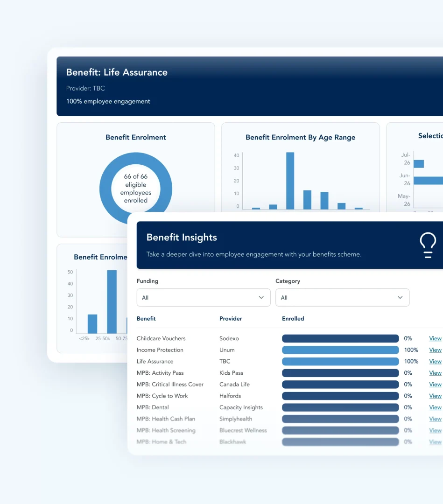
Task: Click the Benefit Enrolment By Age Range title
Action: (x=300, y=137)
